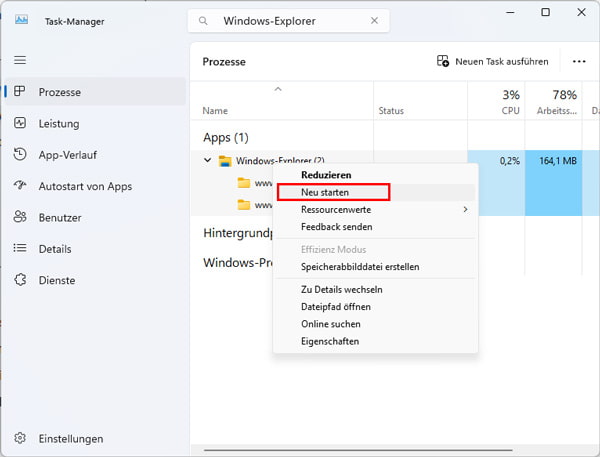The width and height of the screenshot is (600, 457).
Task: Maximize the Task-Manager window
Action: (x=546, y=12)
